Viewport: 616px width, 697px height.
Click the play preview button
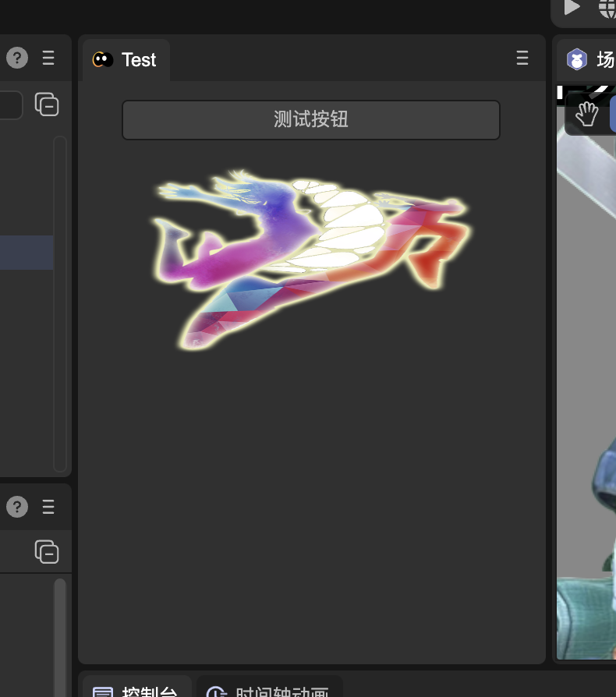(x=572, y=8)
